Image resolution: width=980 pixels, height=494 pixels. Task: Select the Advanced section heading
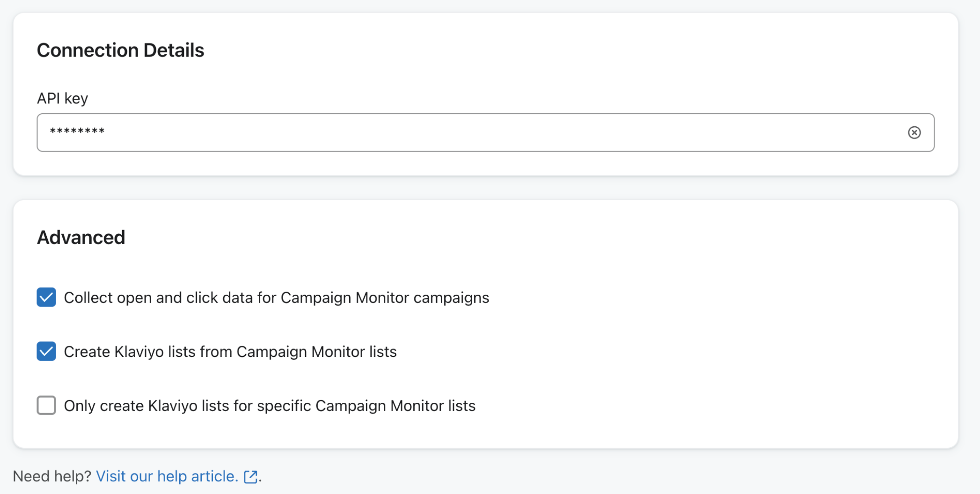tap(81, 238)
